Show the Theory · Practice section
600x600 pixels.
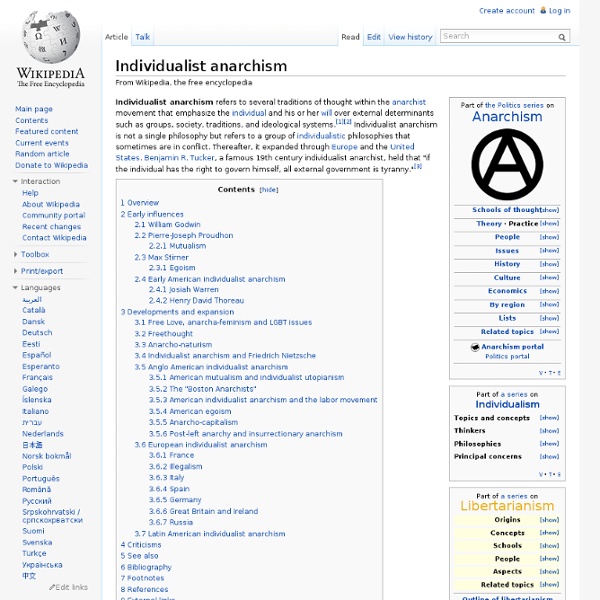click(x=549, y=223)
